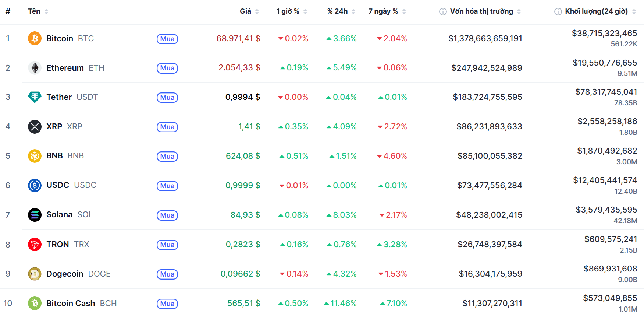Click the BNB coin logo
Viewport: 644px width, 319px height.
tap(35, 156)
